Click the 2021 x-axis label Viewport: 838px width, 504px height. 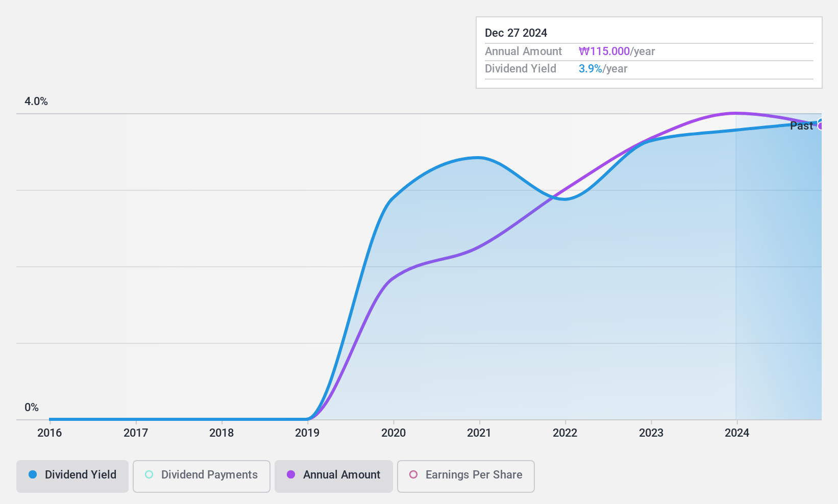click(x=479, y=433)
